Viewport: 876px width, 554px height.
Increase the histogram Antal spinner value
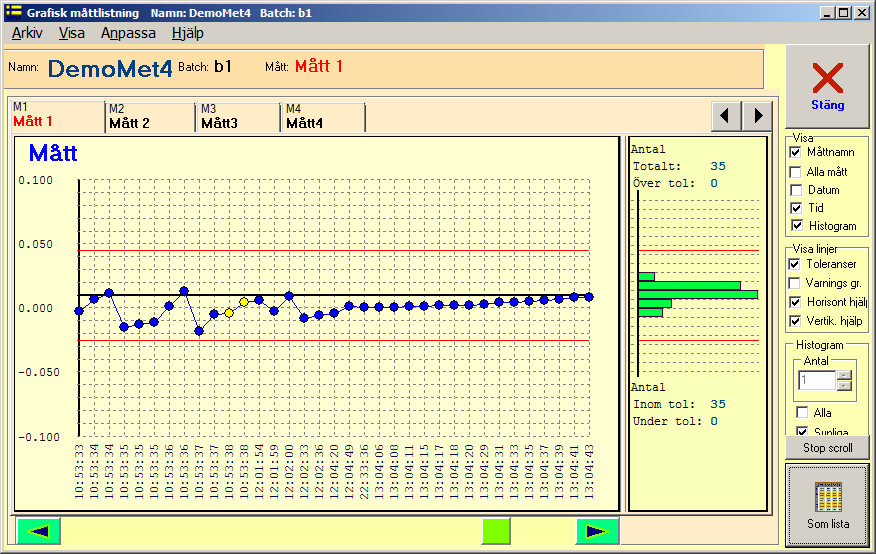tap(844, 375)
